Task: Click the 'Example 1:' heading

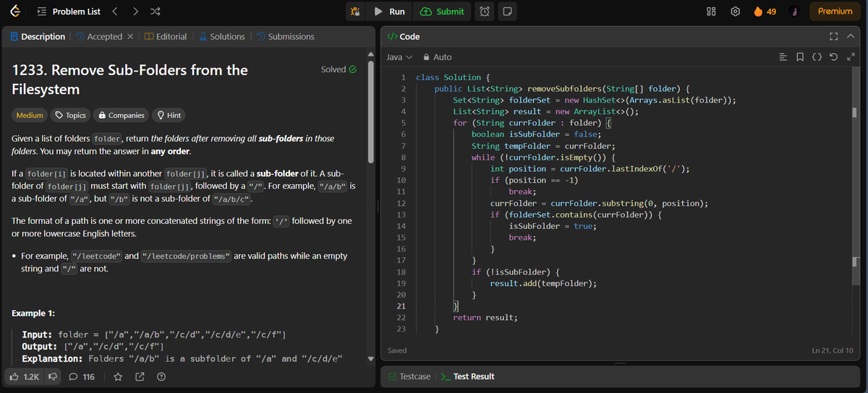Action: (33, 314)
